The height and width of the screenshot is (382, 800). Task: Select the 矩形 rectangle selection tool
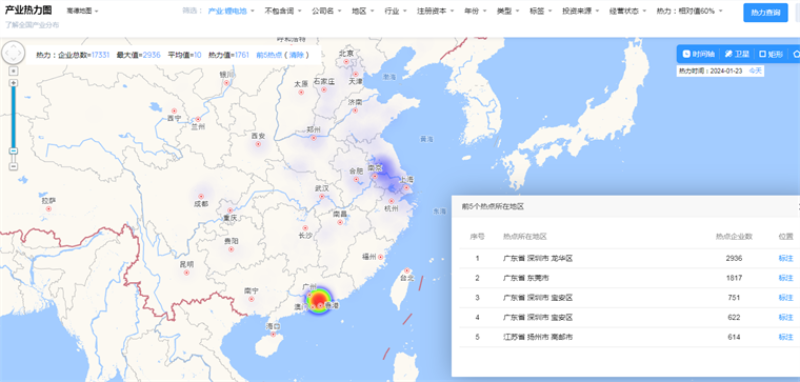point(771,54)
